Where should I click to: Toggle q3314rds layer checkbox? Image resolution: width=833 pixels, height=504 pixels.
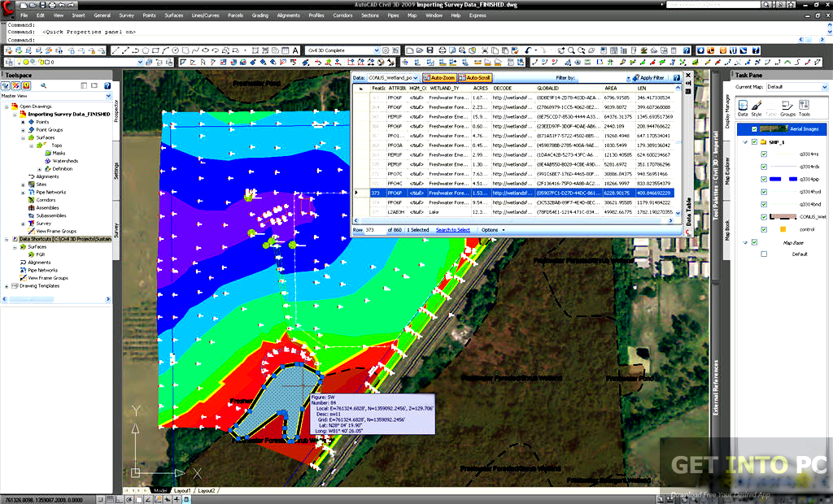pyautogui.click(x=764, y=167)
